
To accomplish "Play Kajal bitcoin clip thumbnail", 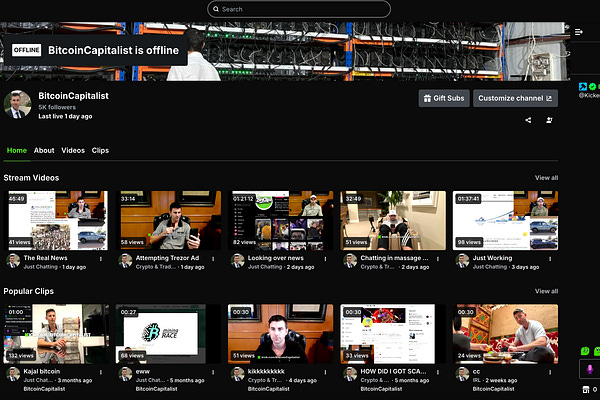I will point(56,334).
